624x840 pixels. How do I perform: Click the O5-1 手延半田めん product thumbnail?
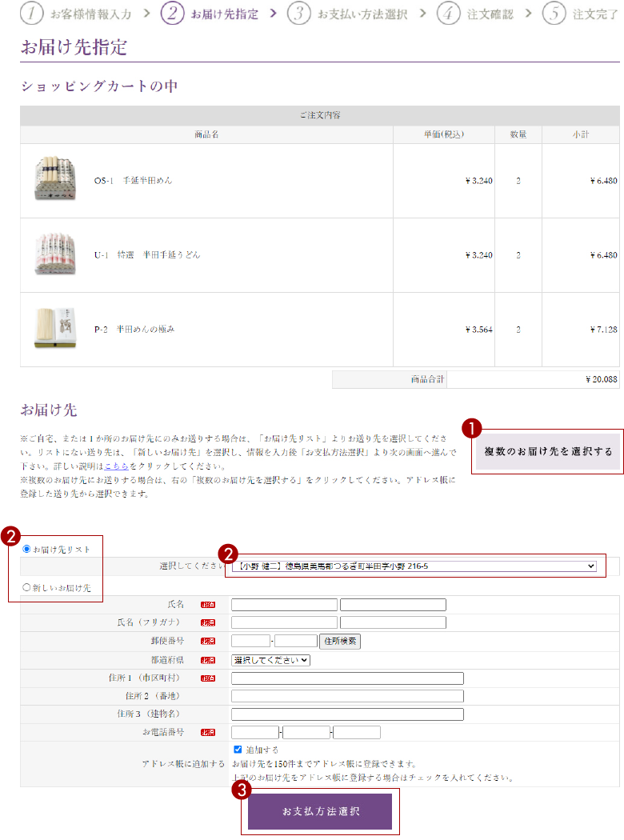(54, 179)
